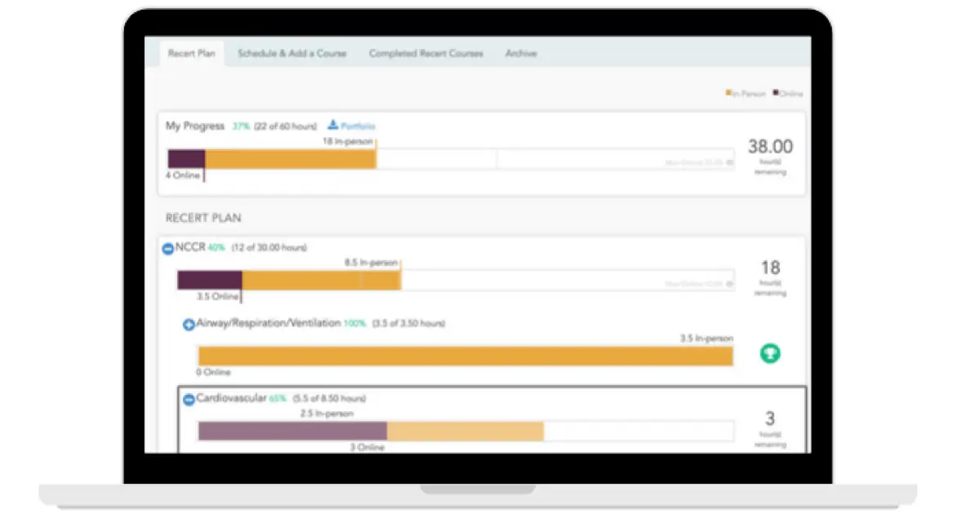Open the Archive tab

[520, 54]
